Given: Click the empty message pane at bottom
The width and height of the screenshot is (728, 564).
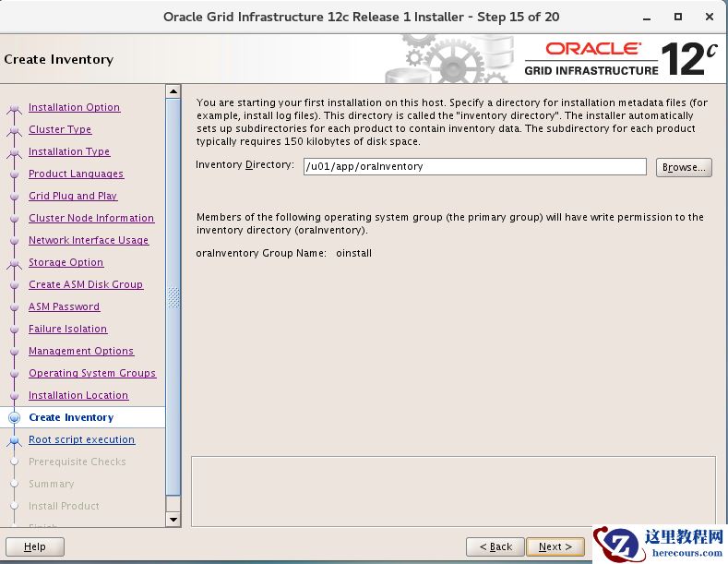Looking at the screenshot, I should [x=453, y=491].
